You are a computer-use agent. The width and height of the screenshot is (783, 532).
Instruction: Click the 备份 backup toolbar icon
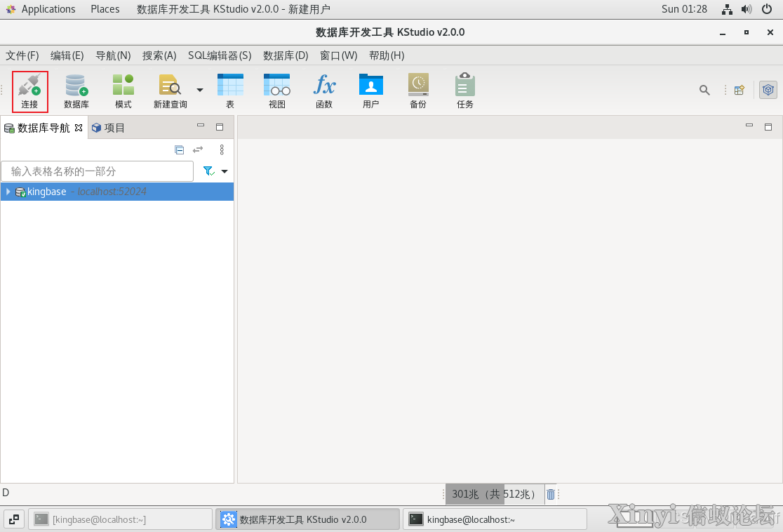[418, 91]
